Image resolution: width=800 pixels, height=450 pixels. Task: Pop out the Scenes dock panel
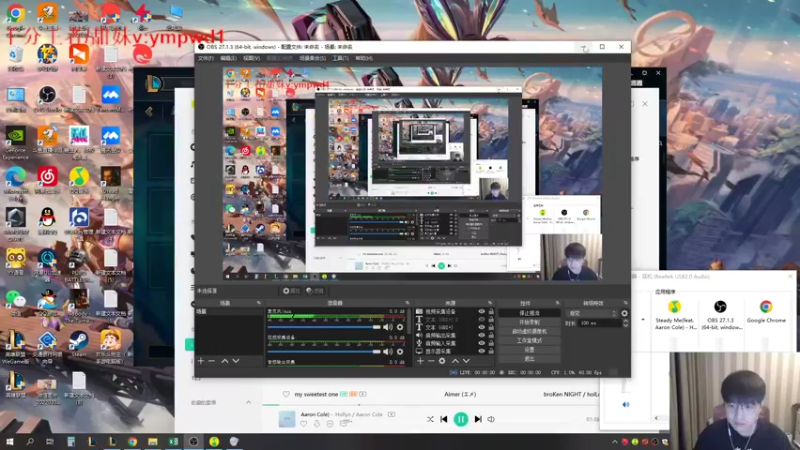pos(258,303)
